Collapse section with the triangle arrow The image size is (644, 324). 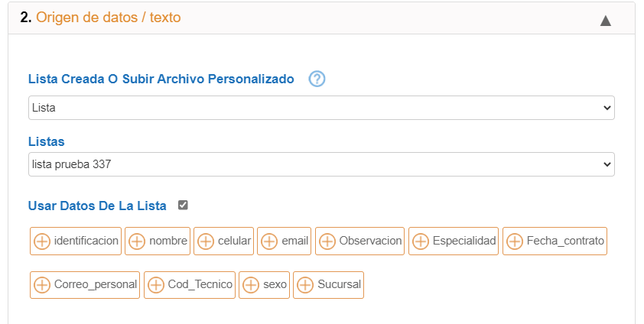coord(606,21)
